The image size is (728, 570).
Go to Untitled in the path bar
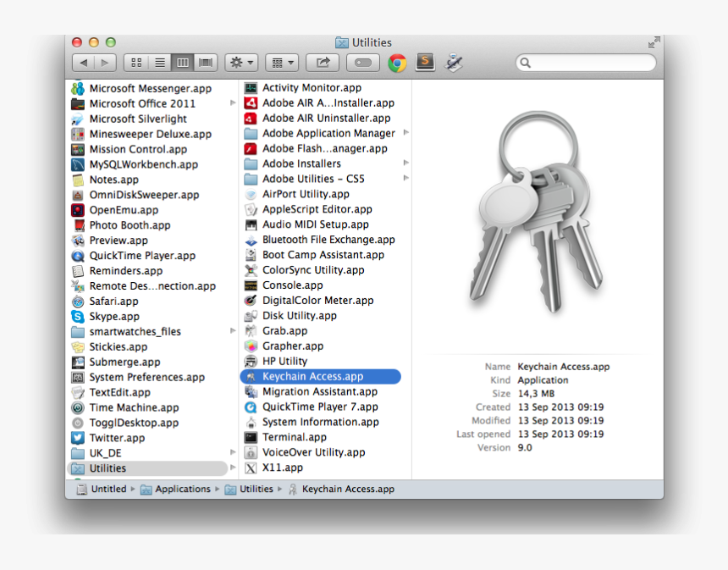(x=102, y=490)
